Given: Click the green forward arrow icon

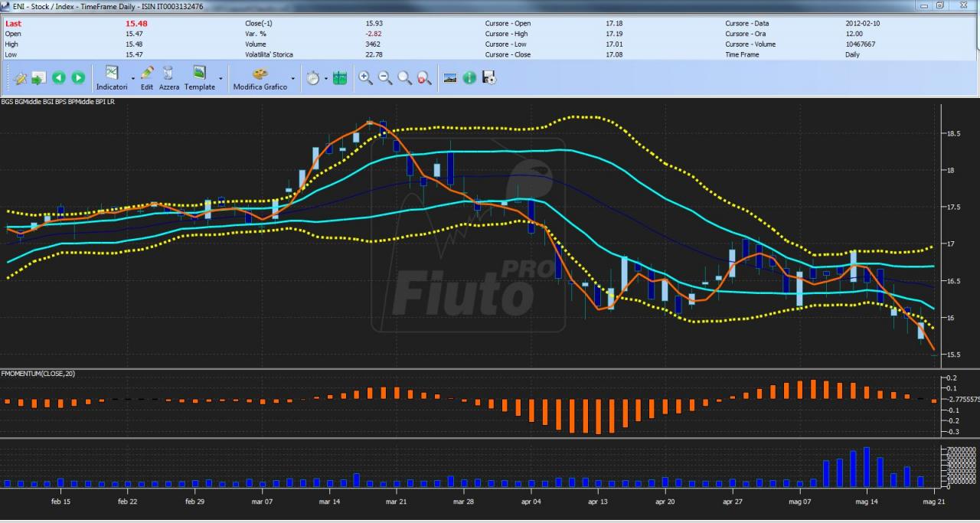Looking at the screenshot, I should [78, 78].
